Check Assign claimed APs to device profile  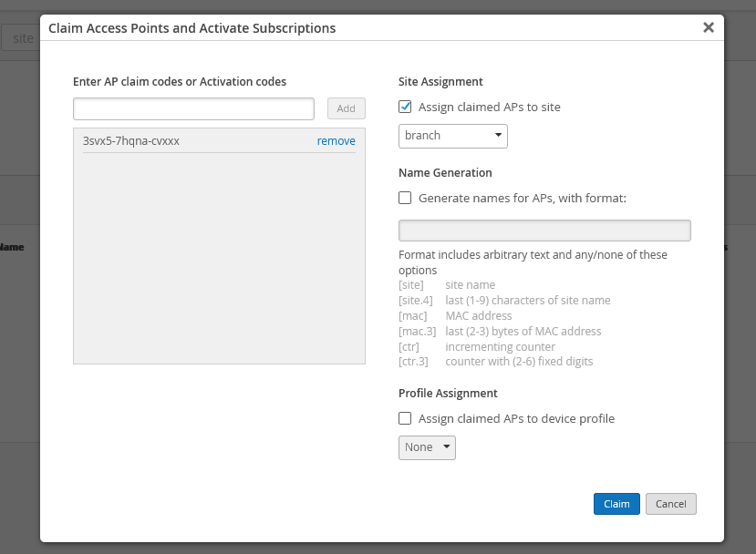[406, 419]
